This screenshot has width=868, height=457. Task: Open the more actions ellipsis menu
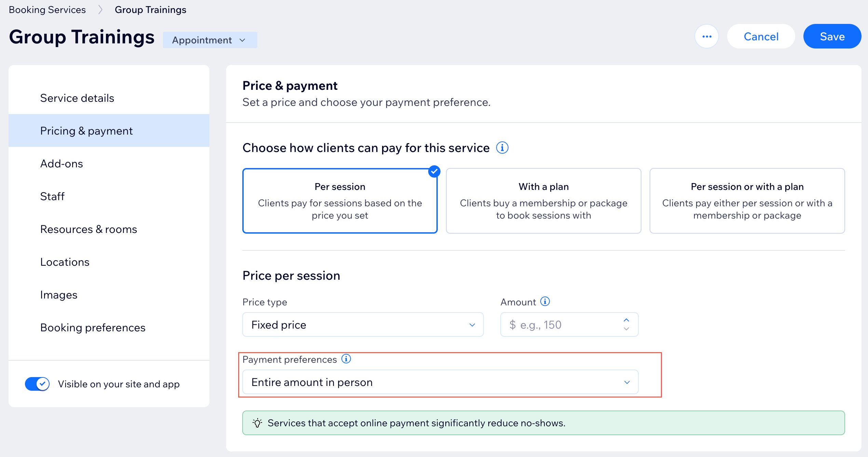click(706, 37)
